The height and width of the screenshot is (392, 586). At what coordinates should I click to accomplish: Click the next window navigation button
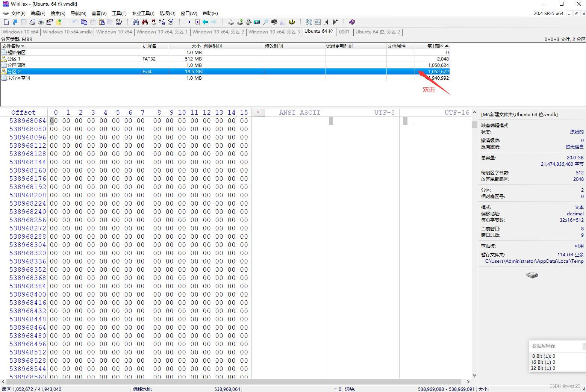pyautogui.click(x=335, y=22)
